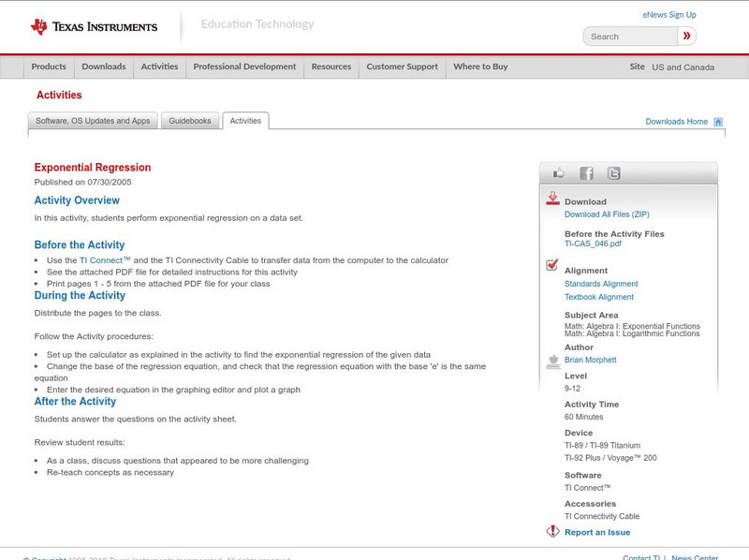Click the After the Activity heading
Viewport: 749px width, 560px height.
click(75, 402)
